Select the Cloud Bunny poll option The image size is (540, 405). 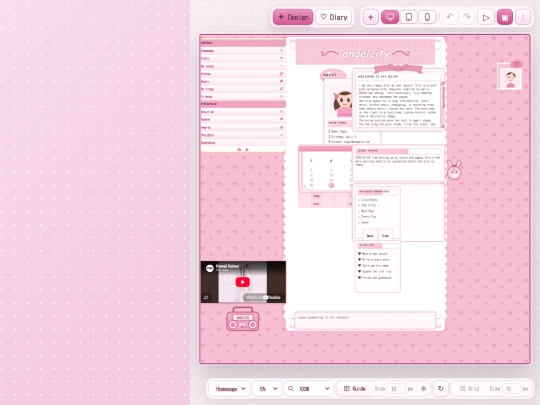pyautogui.click(x=368, y=199)
